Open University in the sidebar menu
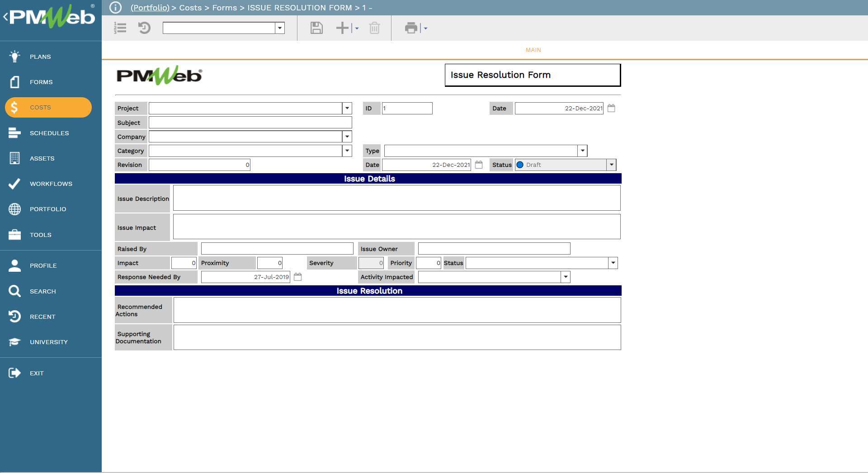The image size is (868, 473). pos(49,342)
